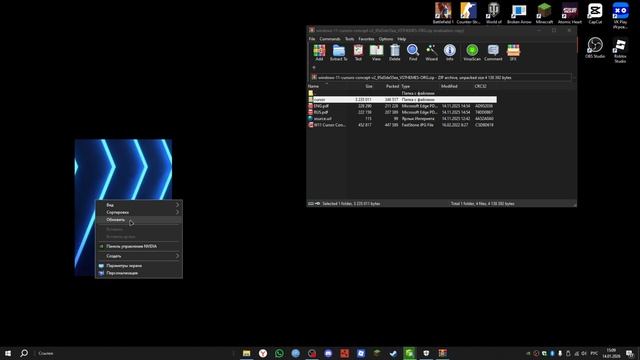Select the Roblox Studio desktop icon
This screenshot has width=640, height=360.
coord(620,50)
